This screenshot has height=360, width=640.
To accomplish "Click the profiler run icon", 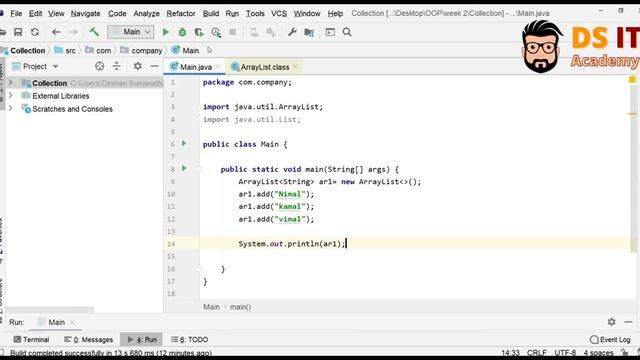I will click(216, 32).
